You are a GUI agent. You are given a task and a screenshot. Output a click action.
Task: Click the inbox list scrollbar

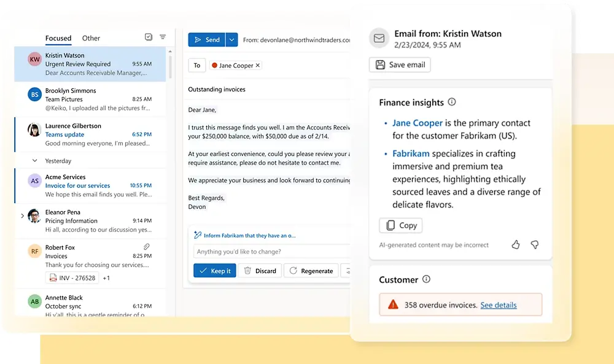170,66
